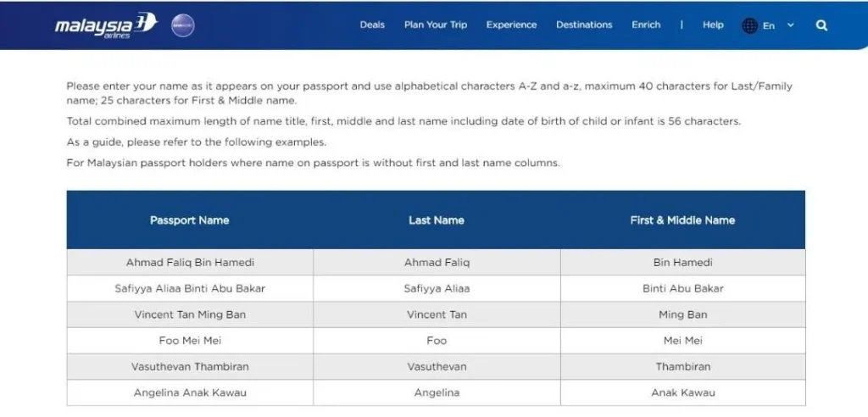The width and height of the screenshot is (868, 417).
Task: Click the Malaysia Airlines logo
Action: [x=106, y=25]
